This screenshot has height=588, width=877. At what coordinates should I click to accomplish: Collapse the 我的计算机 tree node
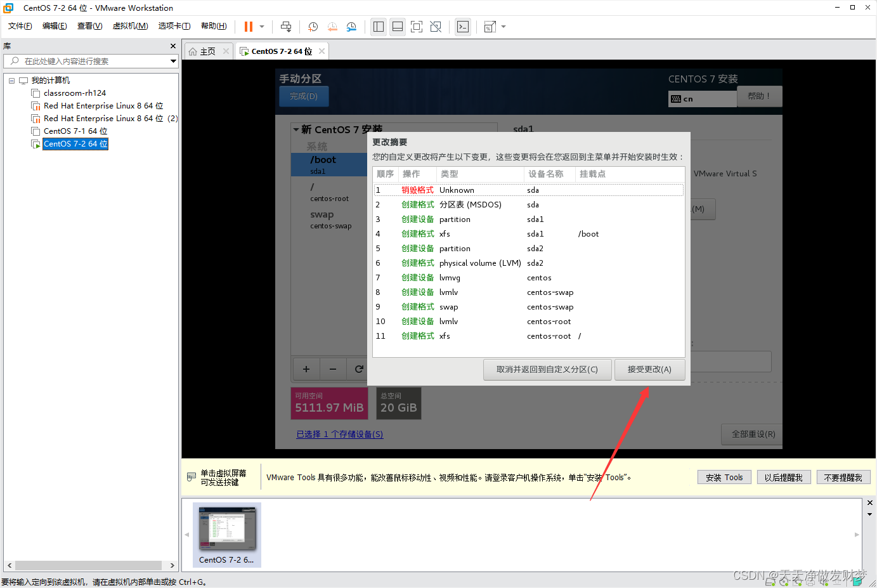(11, 81)
